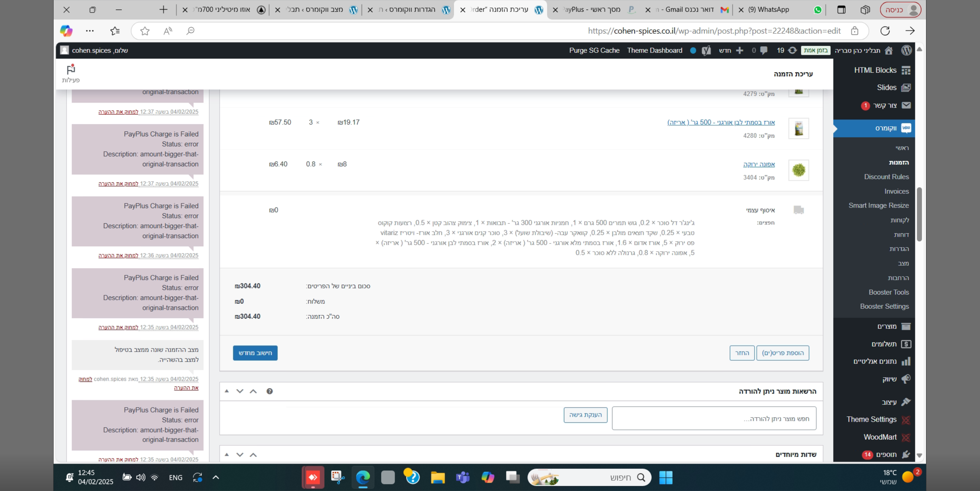Click the downloadable product search field

(x=714, y=419)
